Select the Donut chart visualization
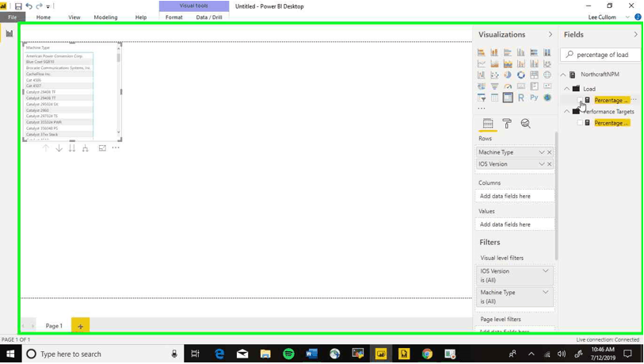The width and height of the screenshot is (644, 364). [520, 75]
